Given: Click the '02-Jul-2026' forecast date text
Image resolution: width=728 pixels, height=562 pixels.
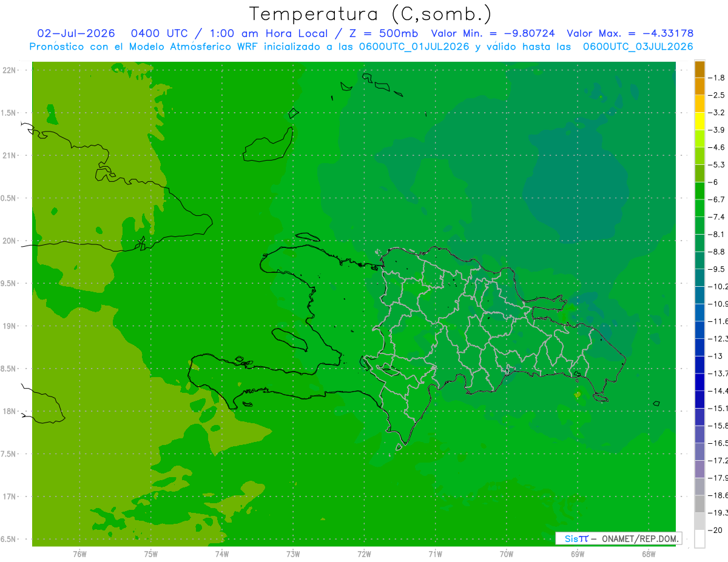Looking at the screenshot, I should (76, 33).
